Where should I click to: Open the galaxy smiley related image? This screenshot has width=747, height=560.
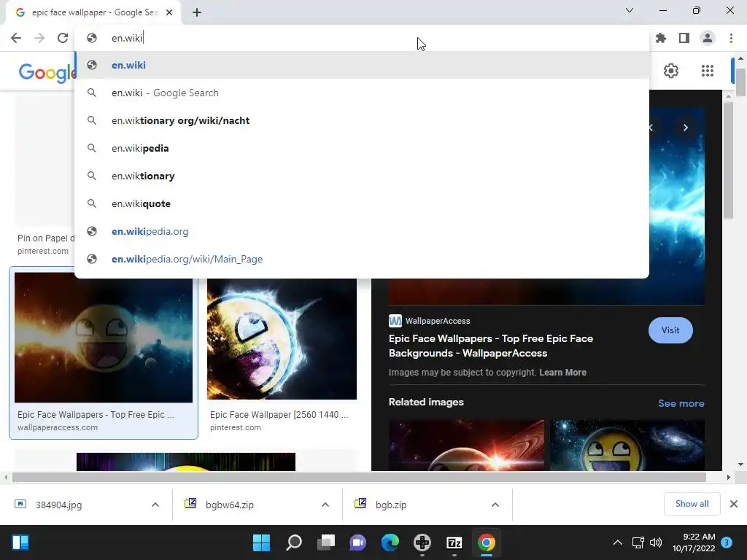627,446
